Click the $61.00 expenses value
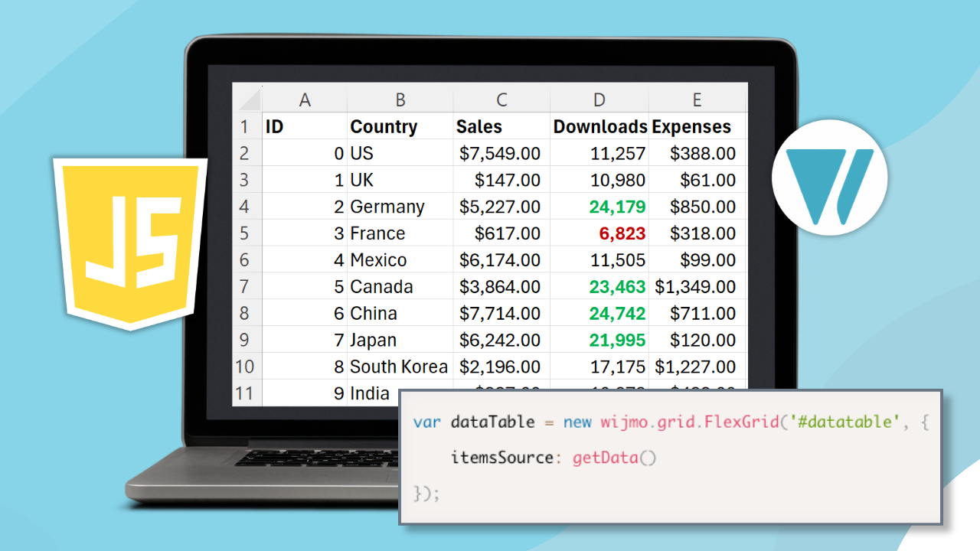980x551 pixels. point(708,181)
